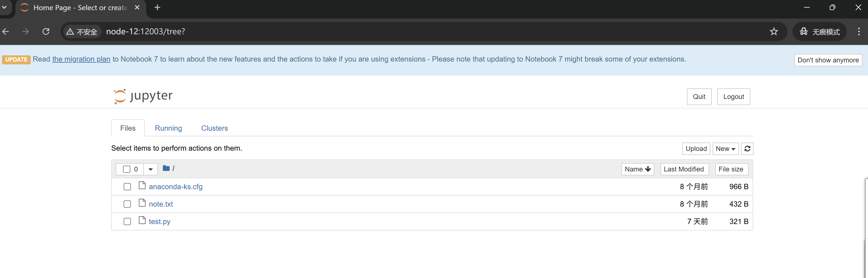The height and width of the screenshot is (278, 868).
Task: Open the browser three-dot menu
Action: pos(858,32)
